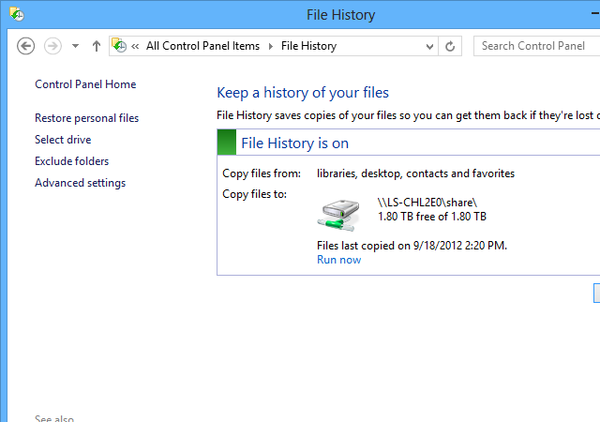This screenshot has height=422, width=600.
Task: Click Run now link
Action: click(339, 260)
